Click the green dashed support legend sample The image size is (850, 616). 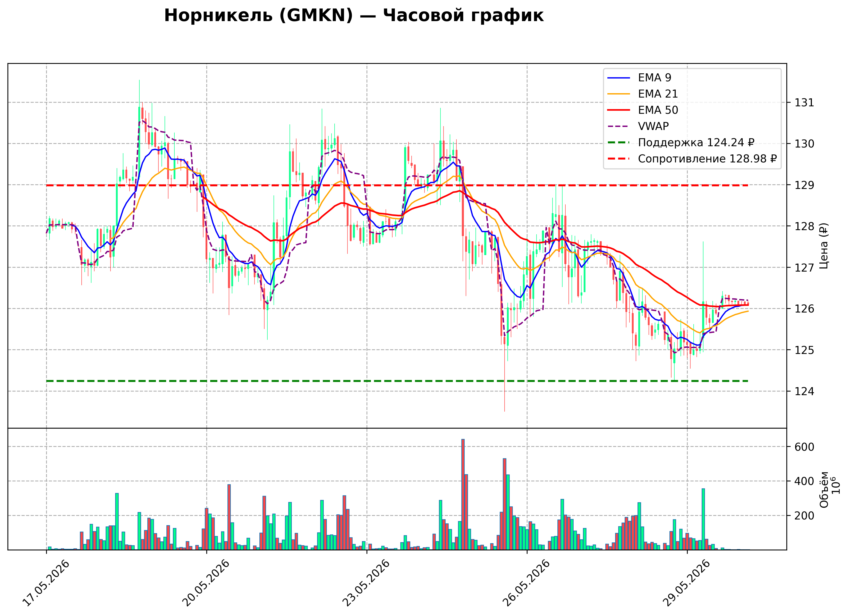(619, 143)
